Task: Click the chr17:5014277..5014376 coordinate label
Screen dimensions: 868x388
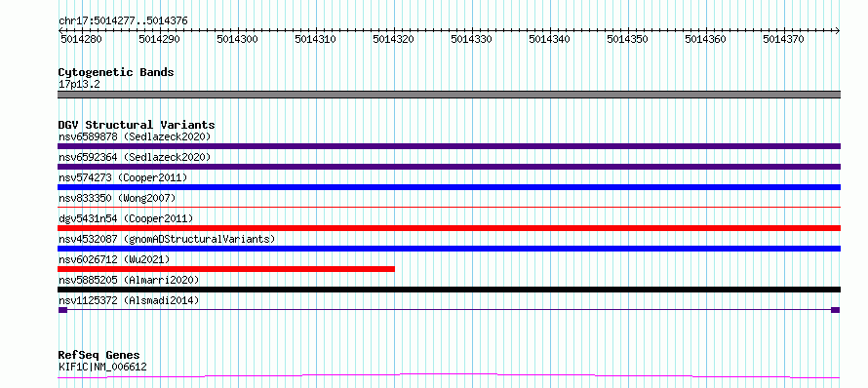Action: tap(123, 21)
